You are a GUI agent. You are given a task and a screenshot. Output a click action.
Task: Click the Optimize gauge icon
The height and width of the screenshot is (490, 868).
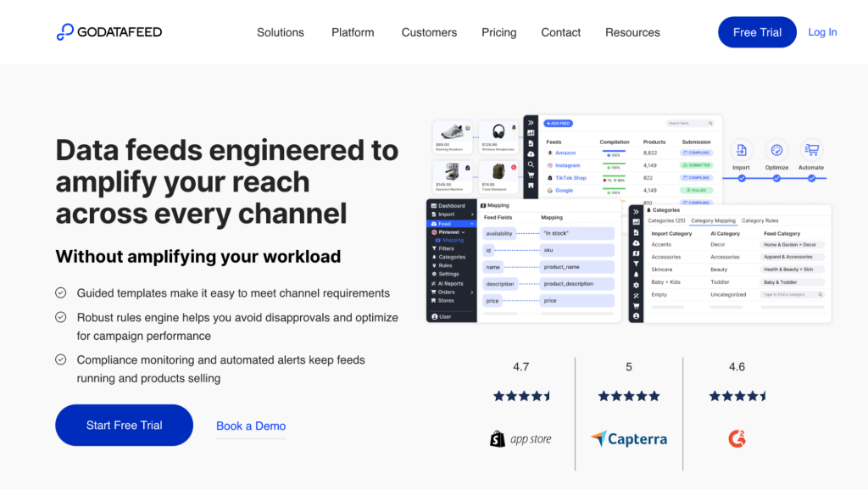(x=776, y=150)
